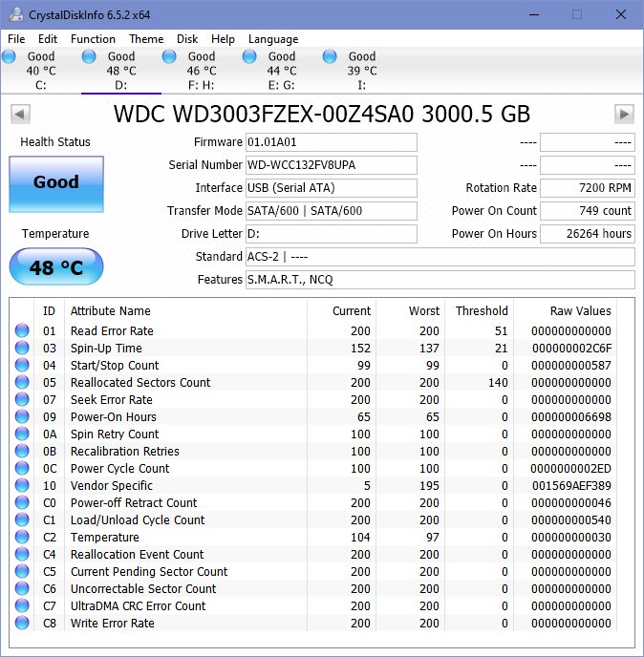Click status orb for Spin Retry Count
Viewport: 644px width, 657px height.
[22, 434]
